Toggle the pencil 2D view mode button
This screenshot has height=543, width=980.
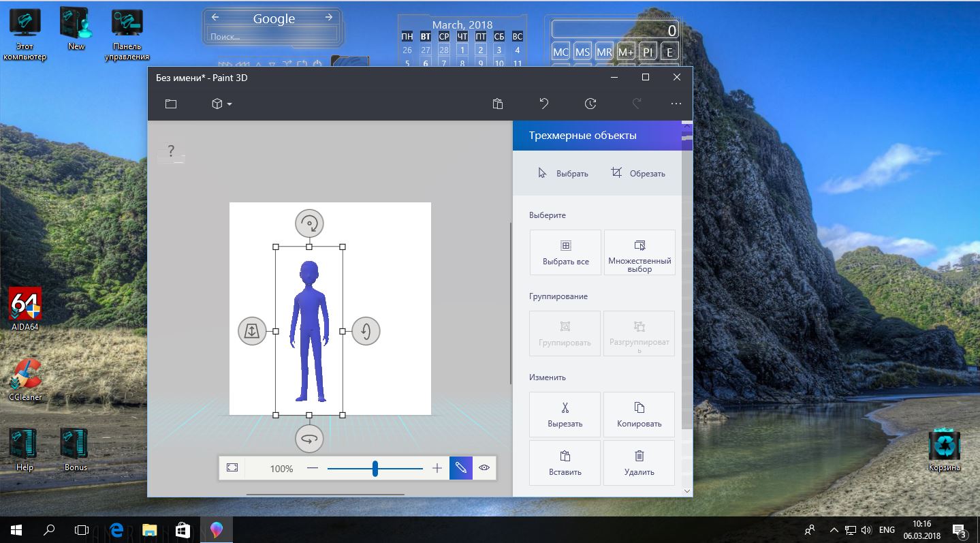461,467
